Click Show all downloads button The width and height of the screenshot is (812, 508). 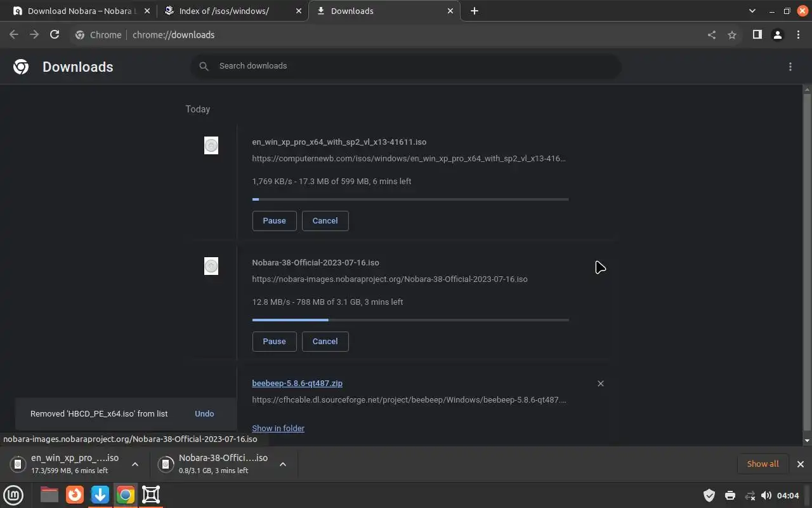[763, 464]
